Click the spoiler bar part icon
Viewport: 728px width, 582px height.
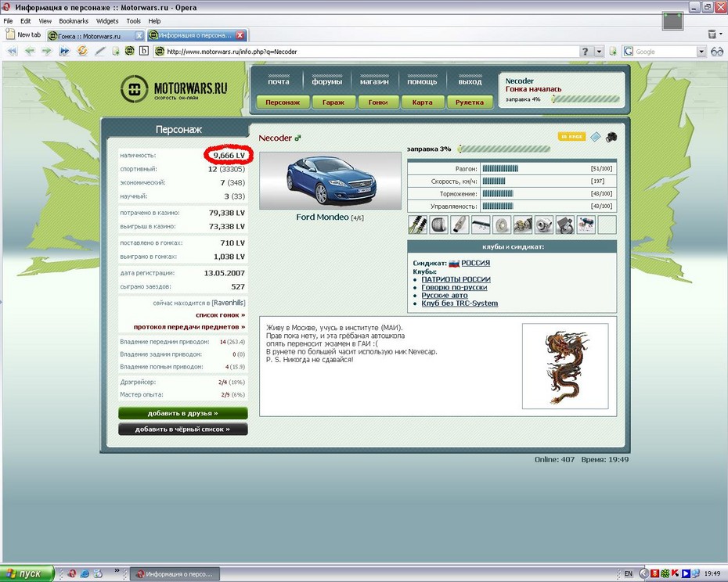tap(481, 225)
